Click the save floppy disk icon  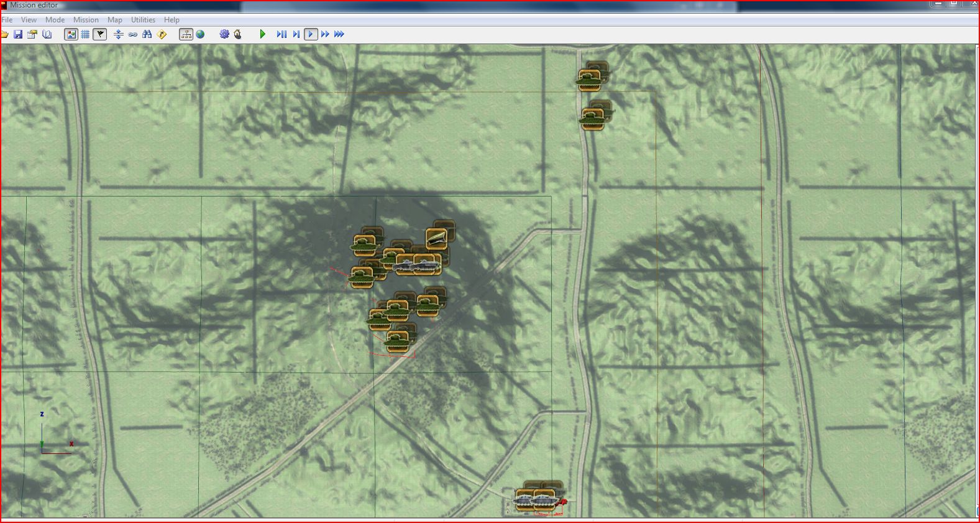pyautogui.click(x=18, y=34)
